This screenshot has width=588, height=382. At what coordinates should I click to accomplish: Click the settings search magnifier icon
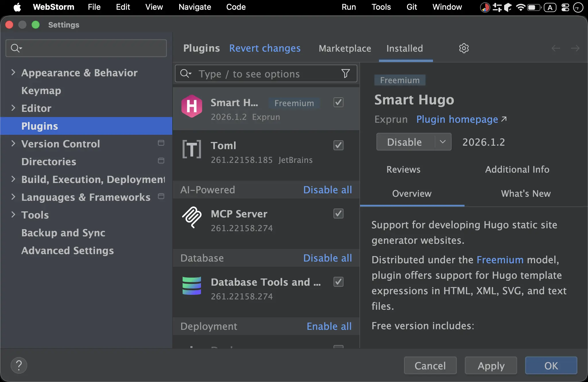click(x=16, y=48)
